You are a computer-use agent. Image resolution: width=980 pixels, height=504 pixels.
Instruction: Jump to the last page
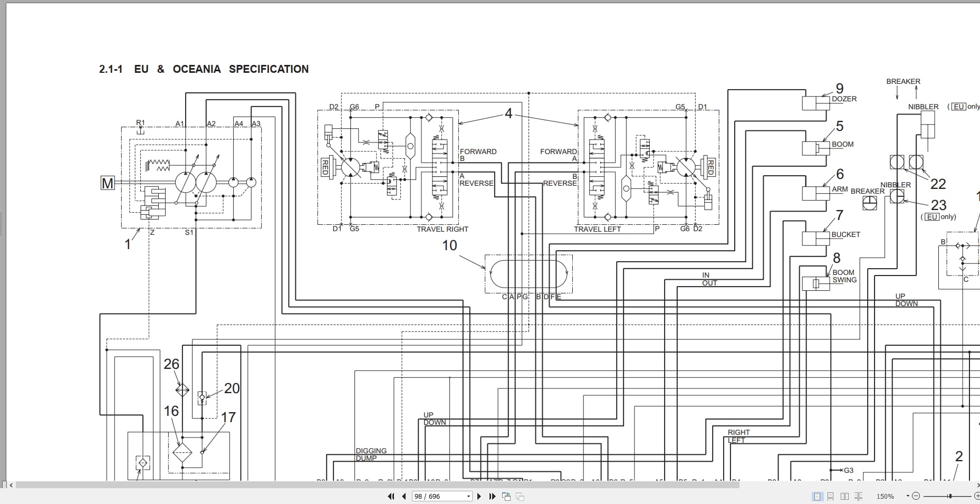(492, 496)
